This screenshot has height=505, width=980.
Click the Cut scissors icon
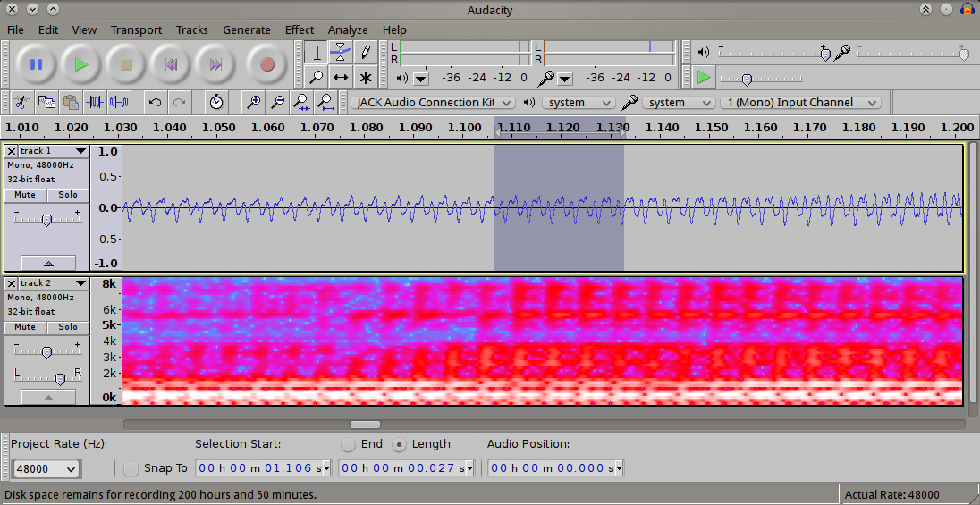(21, 102)
